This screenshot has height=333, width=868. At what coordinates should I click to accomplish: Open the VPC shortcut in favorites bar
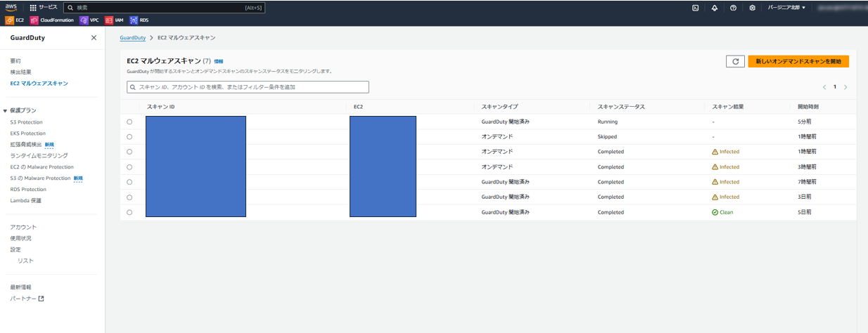coord(89,20)
